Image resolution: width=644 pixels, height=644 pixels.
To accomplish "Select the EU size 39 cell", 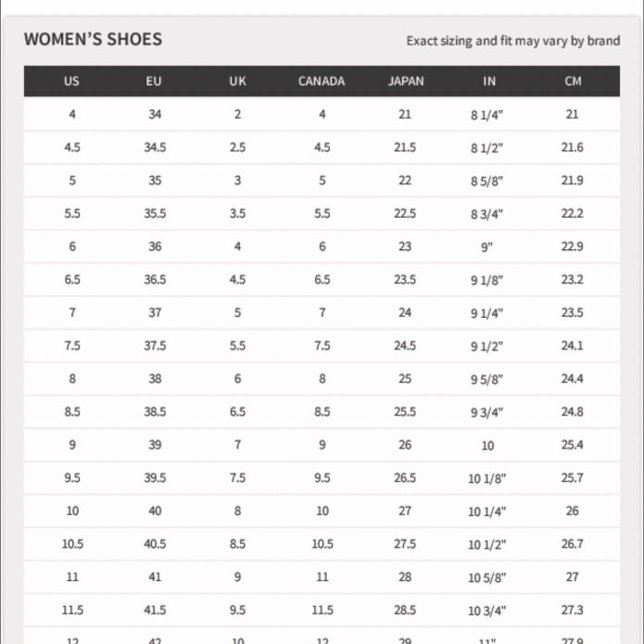I will click(x=155, y=445).
